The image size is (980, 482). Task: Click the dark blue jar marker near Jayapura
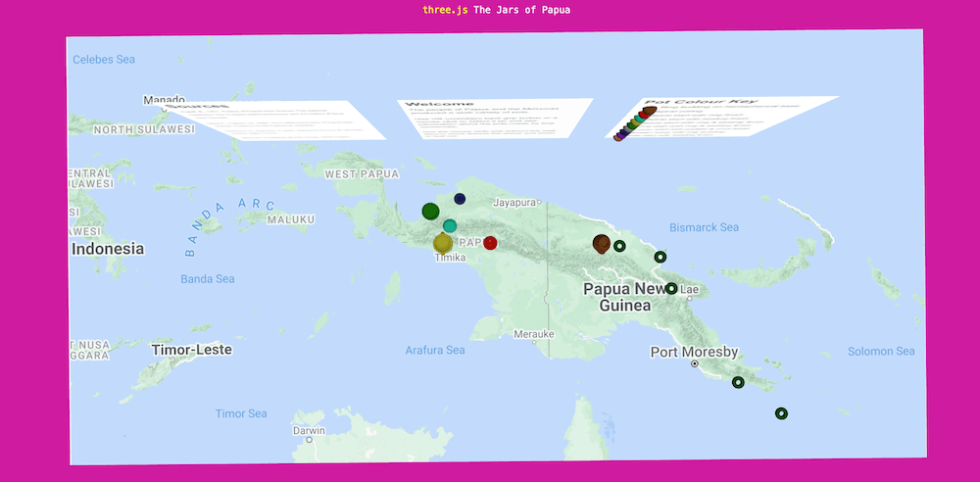[x=460, y=199]
